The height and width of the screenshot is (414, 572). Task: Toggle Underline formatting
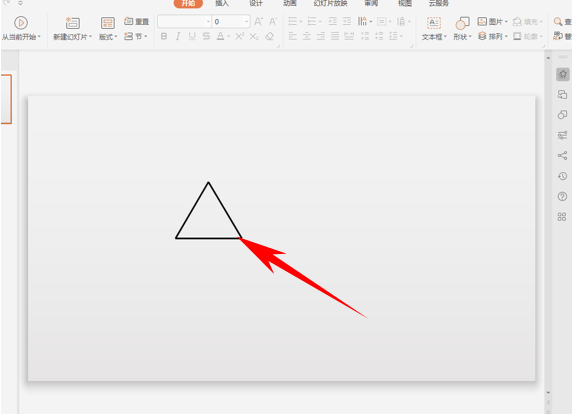point(192,36)
